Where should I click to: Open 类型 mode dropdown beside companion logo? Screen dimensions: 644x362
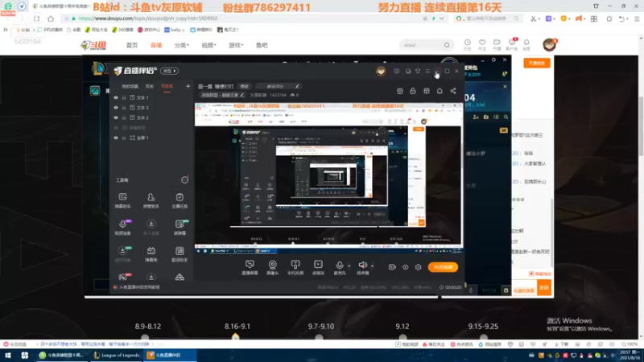coord(169,71)
